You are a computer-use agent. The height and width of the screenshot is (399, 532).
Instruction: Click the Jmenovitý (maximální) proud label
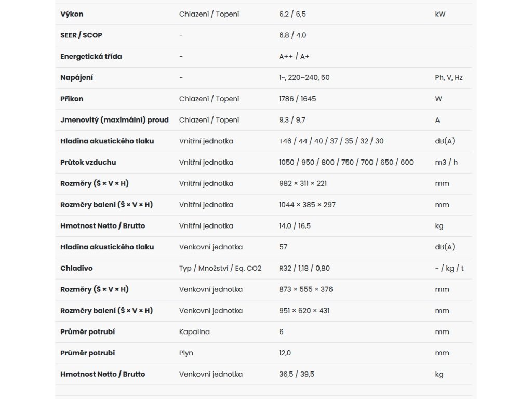click(115, 120)
